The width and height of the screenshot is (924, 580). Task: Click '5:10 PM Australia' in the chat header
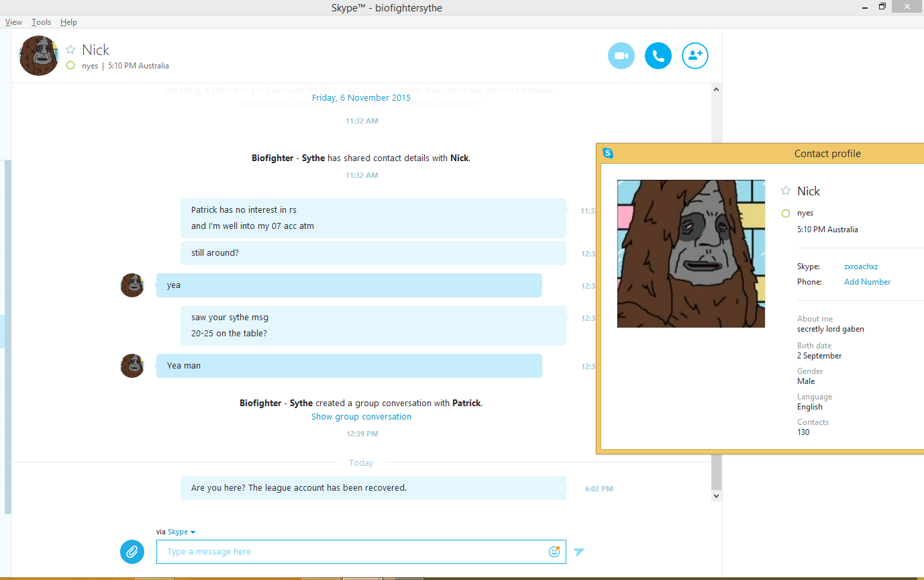pos(139,66)
